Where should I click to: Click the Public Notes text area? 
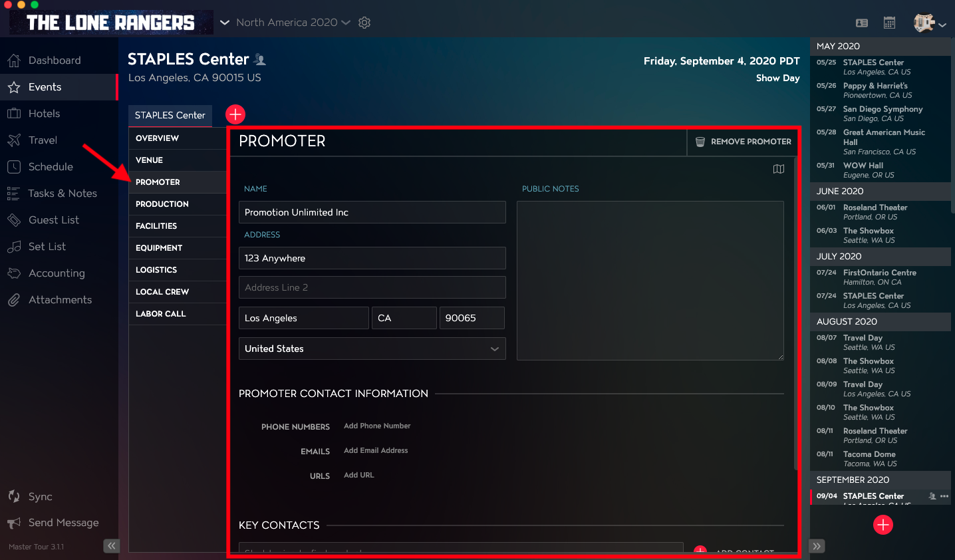[650, 281]
